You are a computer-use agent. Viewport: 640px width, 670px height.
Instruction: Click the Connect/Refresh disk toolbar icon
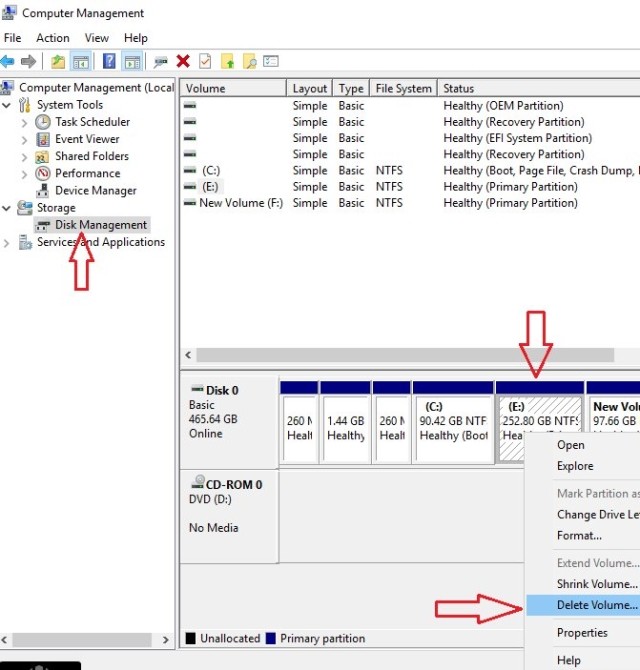[161, 62]
